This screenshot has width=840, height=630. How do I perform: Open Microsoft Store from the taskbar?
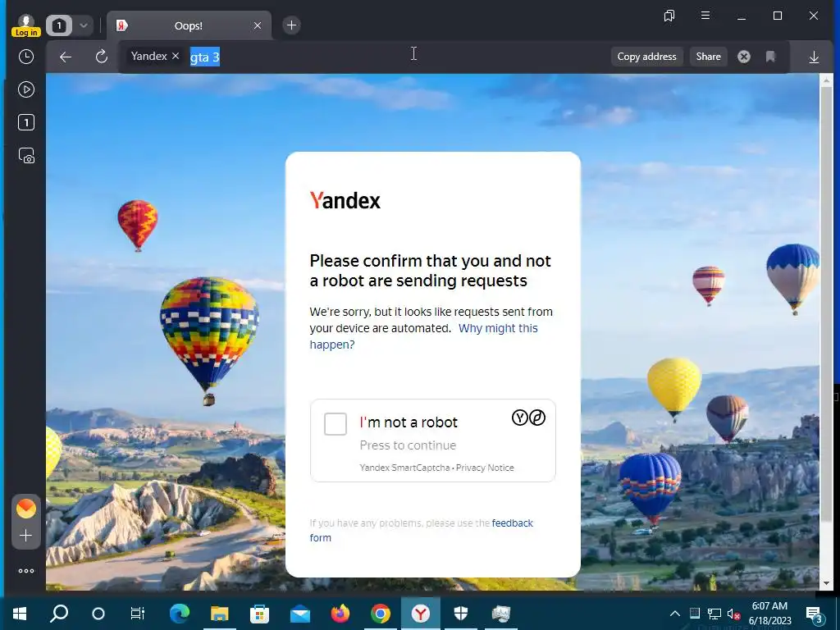[x=259, y=614]
